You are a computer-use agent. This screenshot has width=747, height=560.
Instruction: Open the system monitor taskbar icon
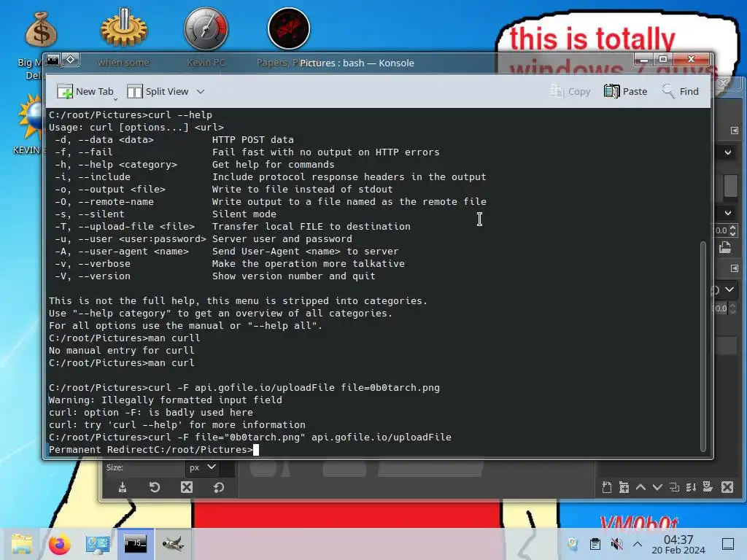pos(98,544)
